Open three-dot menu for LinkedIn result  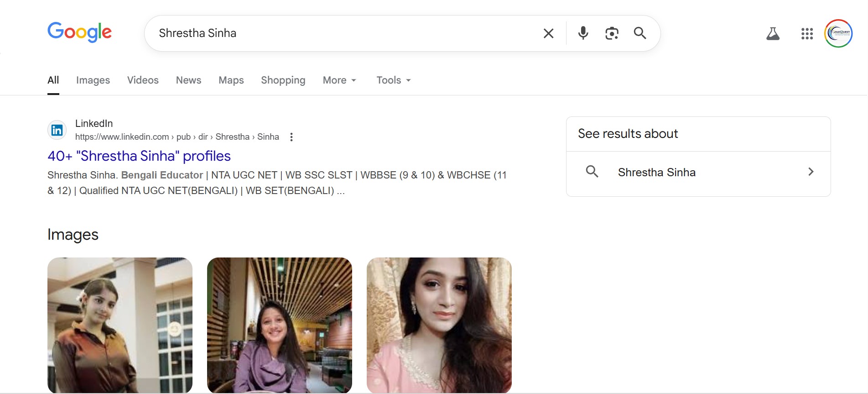pos(291,137)
